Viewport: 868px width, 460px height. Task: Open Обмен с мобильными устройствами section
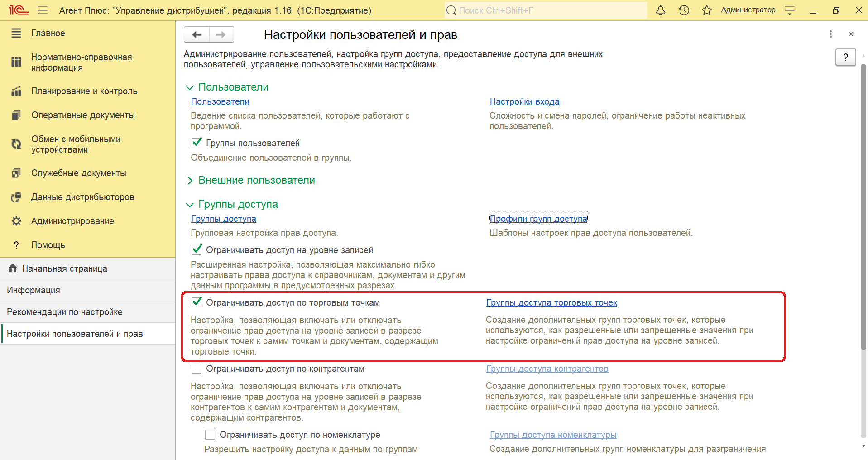76,144
